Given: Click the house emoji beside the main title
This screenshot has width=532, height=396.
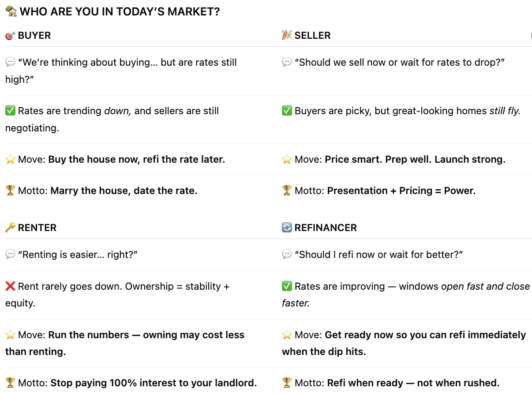Looking at the screenshot, I should 11,11.
